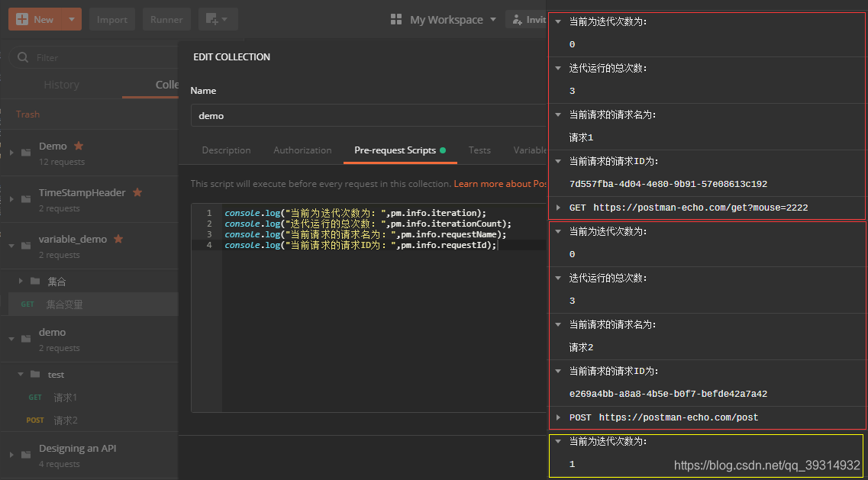Click the Demo collection folder icon
Screen dimensions: 868x480
(26, 153)
